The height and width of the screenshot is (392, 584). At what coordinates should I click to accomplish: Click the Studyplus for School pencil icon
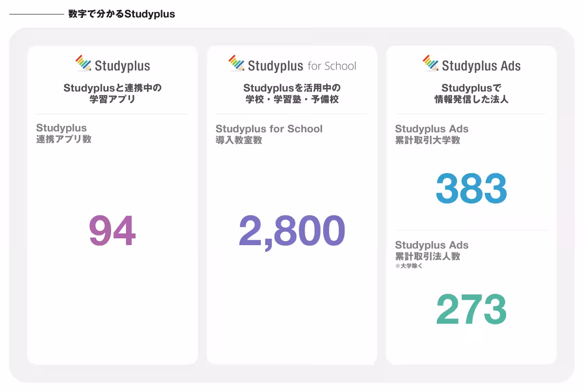[x=237, y=63]
